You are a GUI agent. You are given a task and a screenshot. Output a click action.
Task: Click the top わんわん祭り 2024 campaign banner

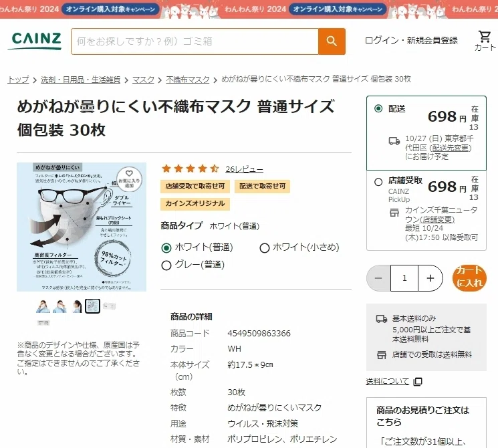pyautogui.click(x=249, y=9)
